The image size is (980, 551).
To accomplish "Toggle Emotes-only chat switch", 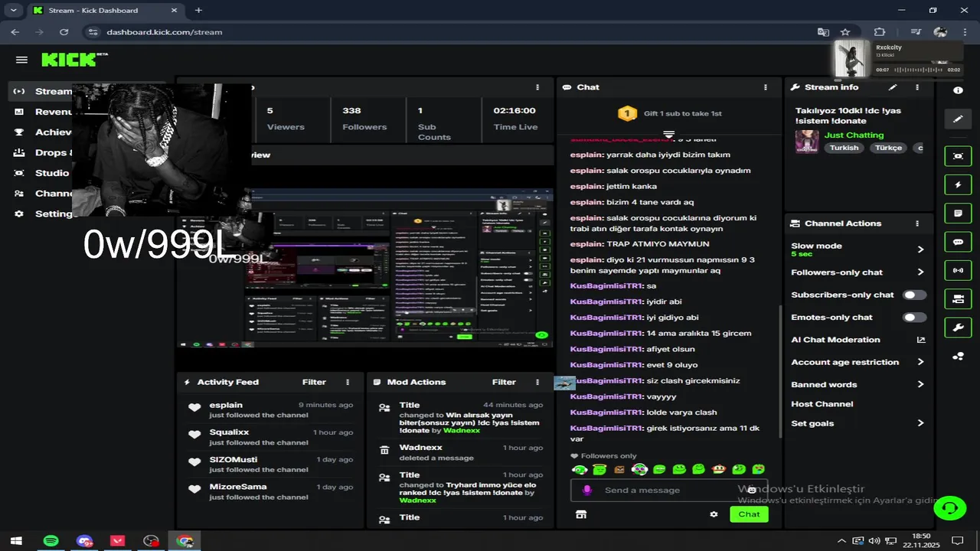I will 914,317.
